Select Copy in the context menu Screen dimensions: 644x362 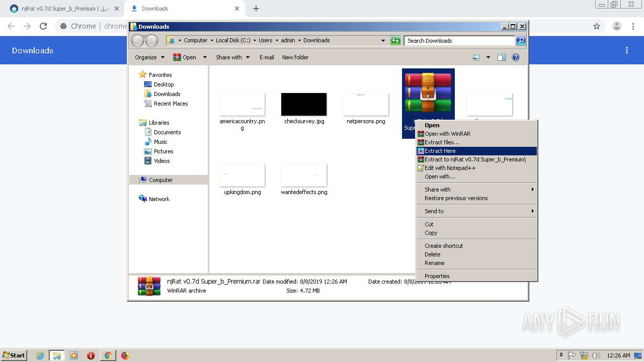point(476,233)
